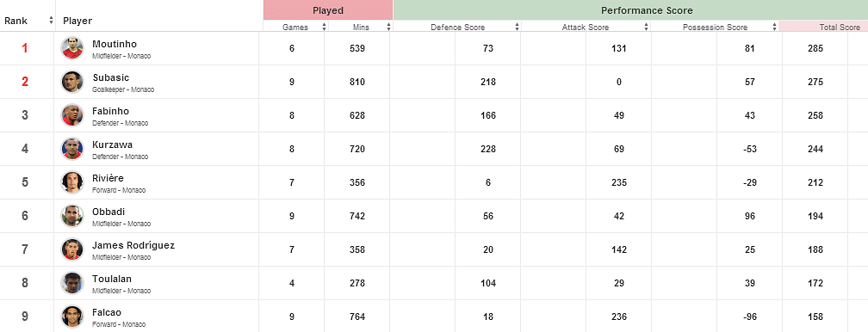Viewport: 868px width, 332px height.
Task: Open Kurzawa player name link
Action: pyautogui.click(x=112, y=145)
